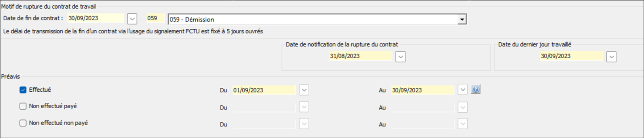The height and width of the screenshot is (138, 644).
Task: Click the blue help icon beside preavis end date
Action: pyautogui.click(x=476, y=89)
